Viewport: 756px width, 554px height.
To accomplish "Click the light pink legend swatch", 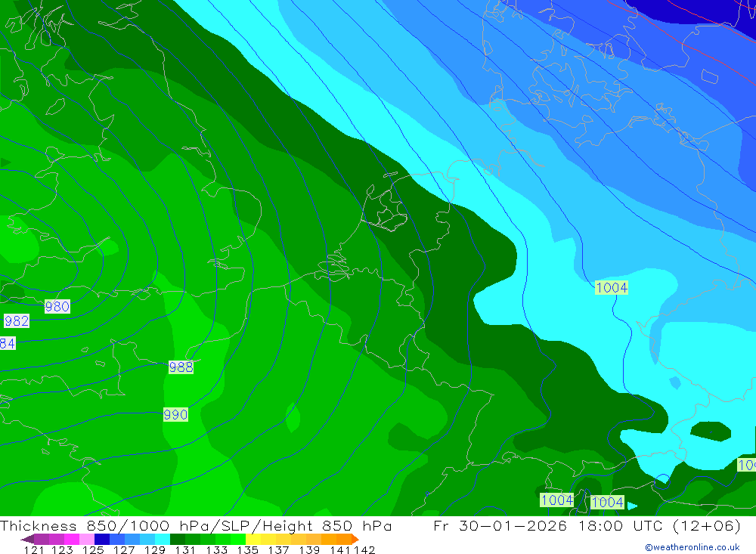I will pos(87,539).
